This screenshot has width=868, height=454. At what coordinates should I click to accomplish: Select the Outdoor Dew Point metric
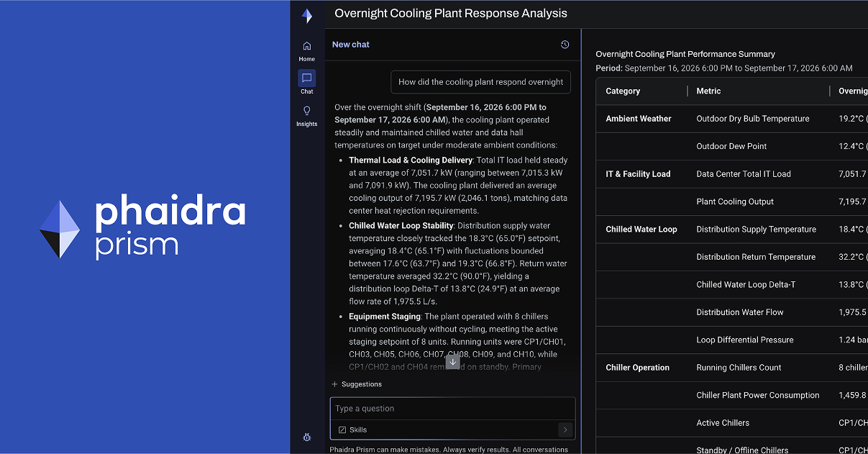point(731,146)
